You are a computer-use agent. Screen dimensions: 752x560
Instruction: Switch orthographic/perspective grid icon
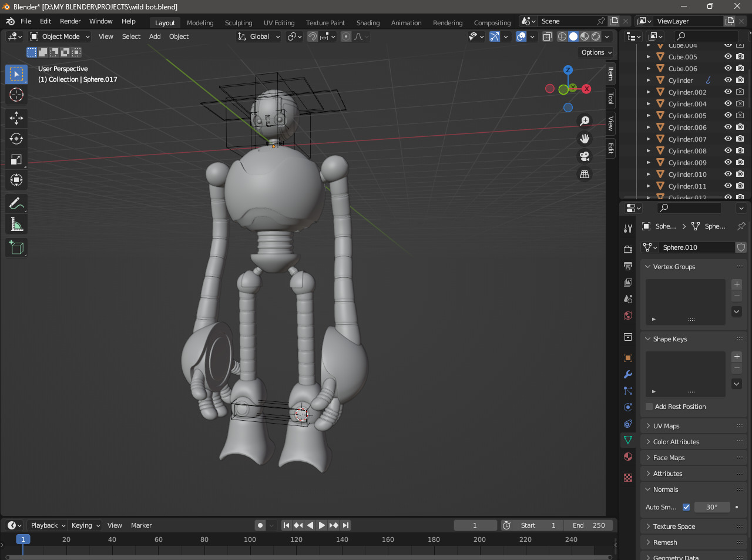(x=585, y=174)
